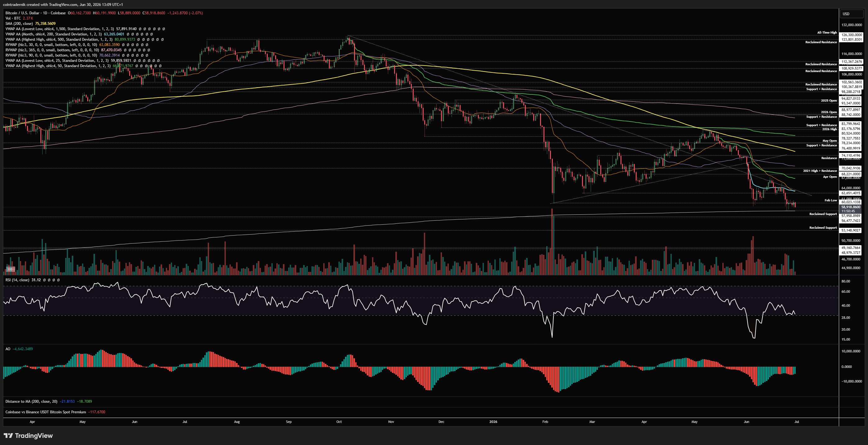Select VWAP AA Lowest Low 1,500 legend
Screen dimensions: 868x445
pos(60,29)
